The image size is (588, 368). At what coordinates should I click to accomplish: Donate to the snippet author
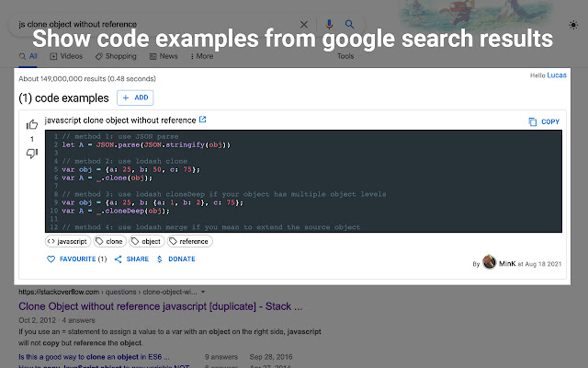175,259
